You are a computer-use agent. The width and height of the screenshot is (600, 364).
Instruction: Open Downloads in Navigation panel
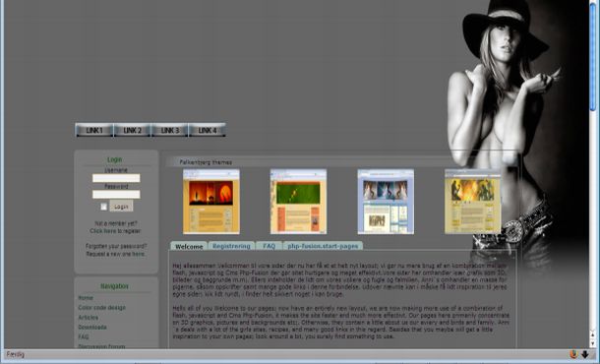pos(92,328)
